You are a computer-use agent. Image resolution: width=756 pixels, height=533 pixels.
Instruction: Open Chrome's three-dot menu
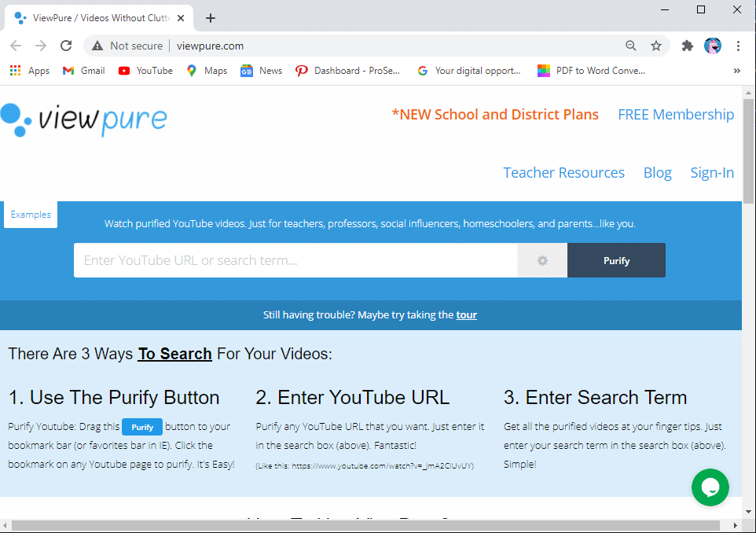coord(737,46)
